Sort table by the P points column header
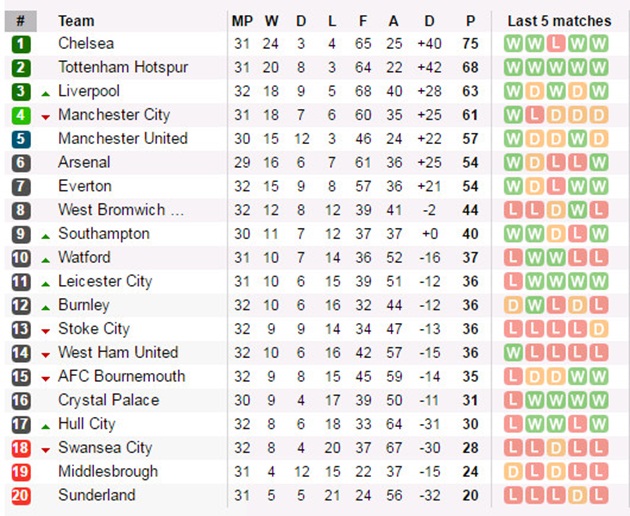This screenshot has width=630, height=516. (x=470, y=21)
